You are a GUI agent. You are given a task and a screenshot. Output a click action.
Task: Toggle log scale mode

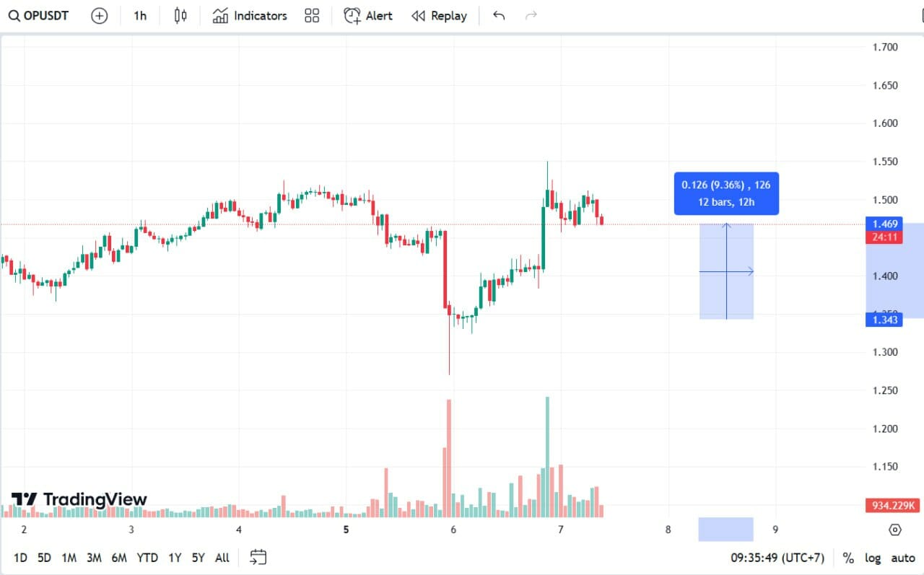tap(873, 558)
